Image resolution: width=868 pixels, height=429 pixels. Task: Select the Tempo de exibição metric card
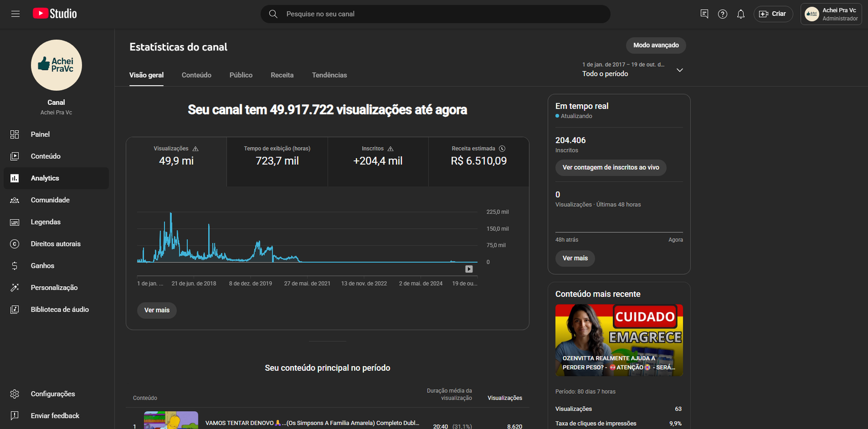[x=277, y=161]
